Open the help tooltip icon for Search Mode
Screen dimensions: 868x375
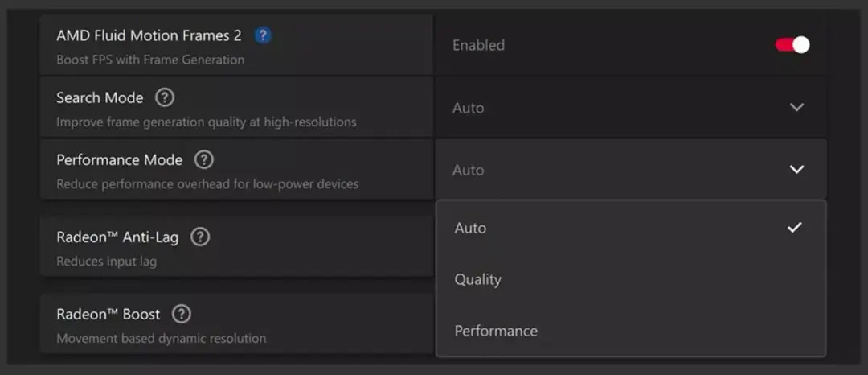[x=165, y=98]
